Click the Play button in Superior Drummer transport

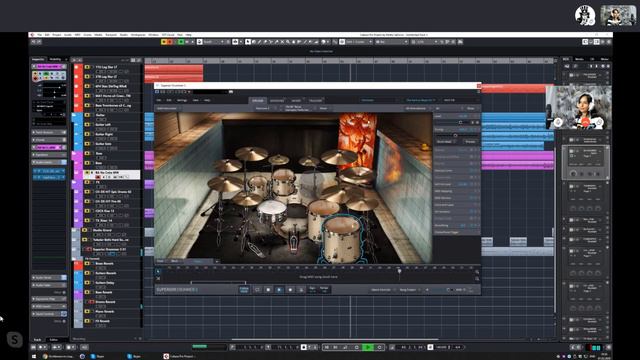pos(279,289)
